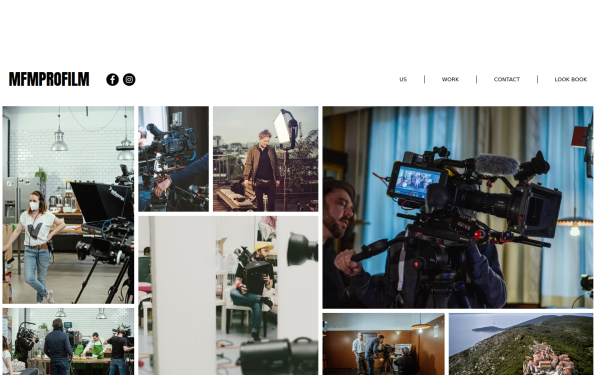Open large photo of bearded cameraman with monitor
The height and width of the screenshot is (375, 600).
(x=458, y=207)
